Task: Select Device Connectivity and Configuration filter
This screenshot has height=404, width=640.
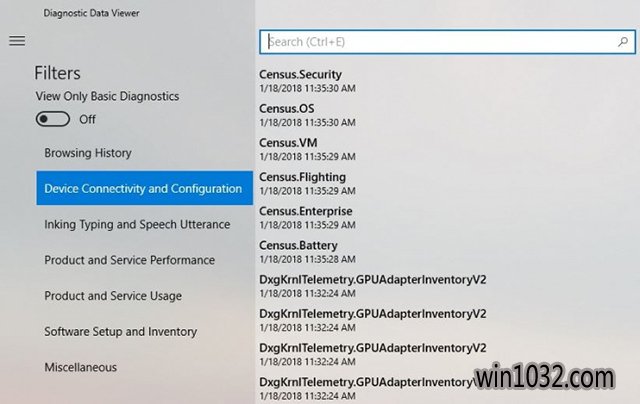Action: pyautogui.click(x=143, y=189)
